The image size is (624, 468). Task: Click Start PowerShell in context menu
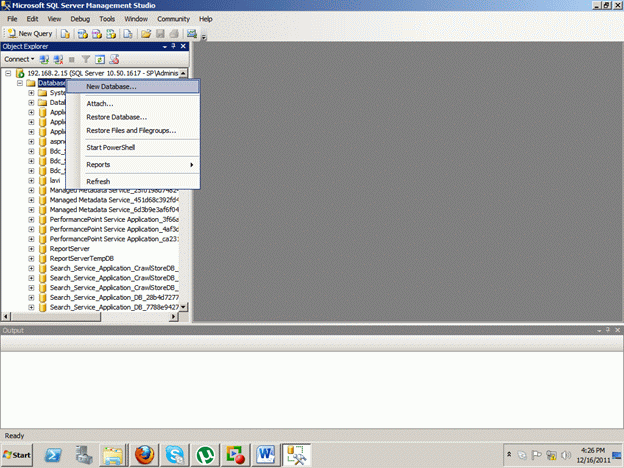pyautogui.click(x=133, y=147)
